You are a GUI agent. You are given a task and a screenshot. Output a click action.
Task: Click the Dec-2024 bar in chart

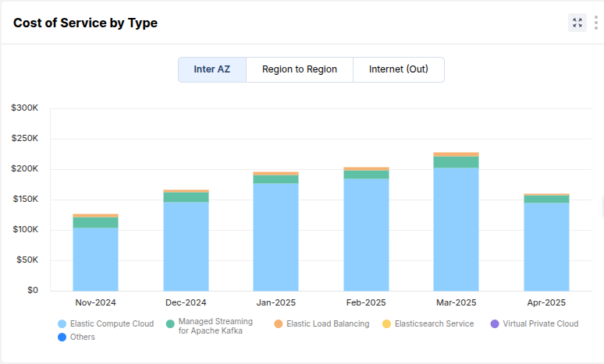186,246
